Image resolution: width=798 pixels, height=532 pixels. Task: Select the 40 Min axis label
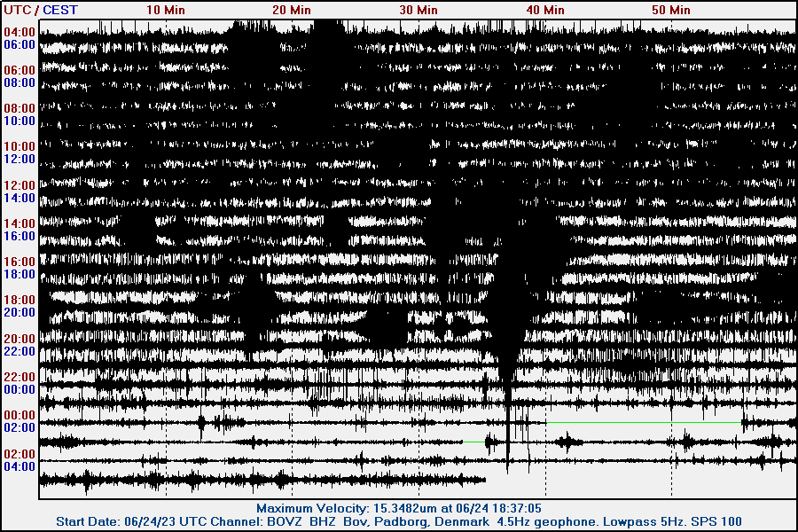pos(545,10)
